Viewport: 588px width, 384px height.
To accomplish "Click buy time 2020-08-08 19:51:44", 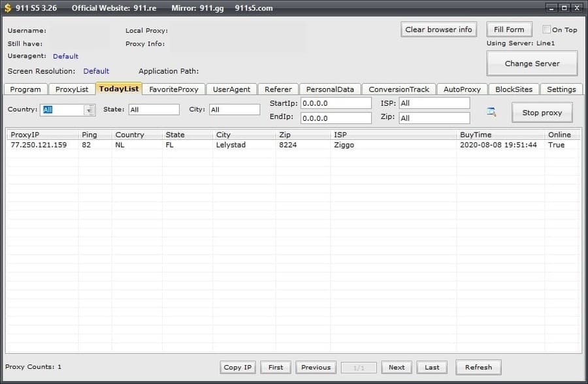I will [498, 145].
